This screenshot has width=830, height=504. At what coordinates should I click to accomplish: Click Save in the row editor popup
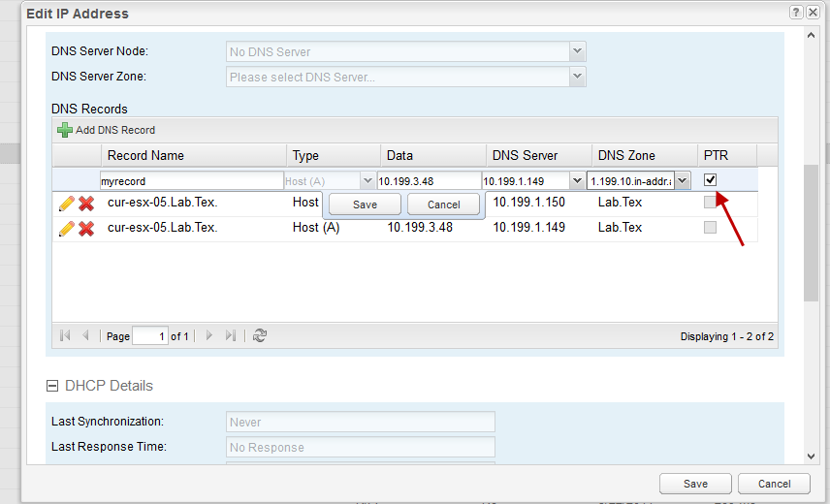point(365,205)
